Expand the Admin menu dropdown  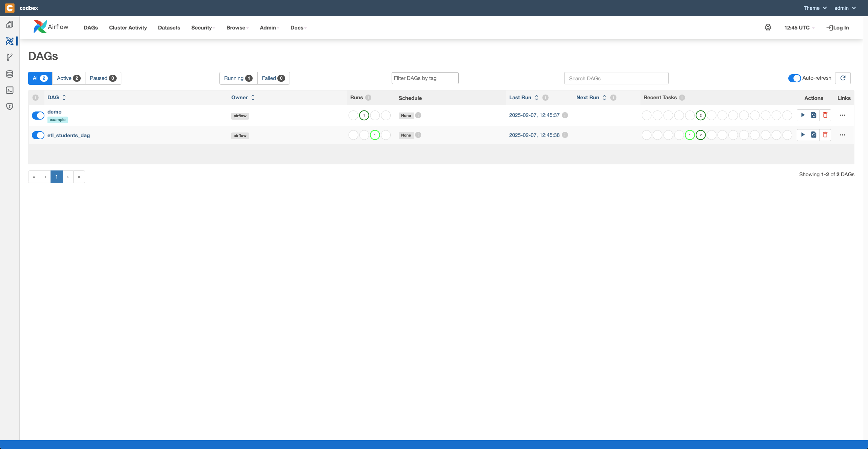coord(268,27)
